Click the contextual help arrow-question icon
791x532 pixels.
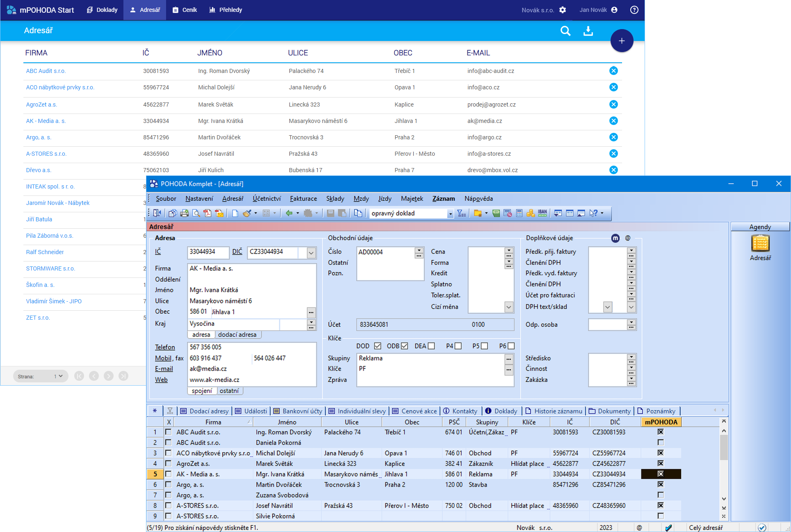593,213
